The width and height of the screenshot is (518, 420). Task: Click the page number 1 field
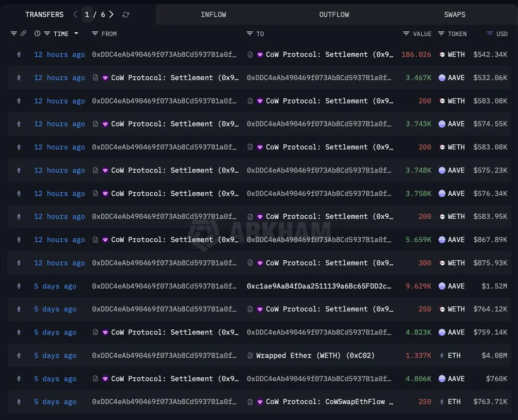pos(87,15)
